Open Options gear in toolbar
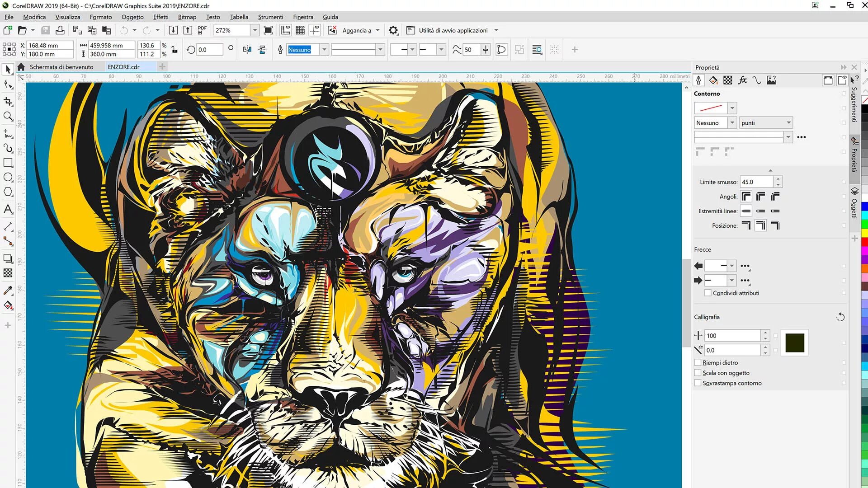Image resolution: width=868 pixels, height=488 pixels. tap(393, 30)
